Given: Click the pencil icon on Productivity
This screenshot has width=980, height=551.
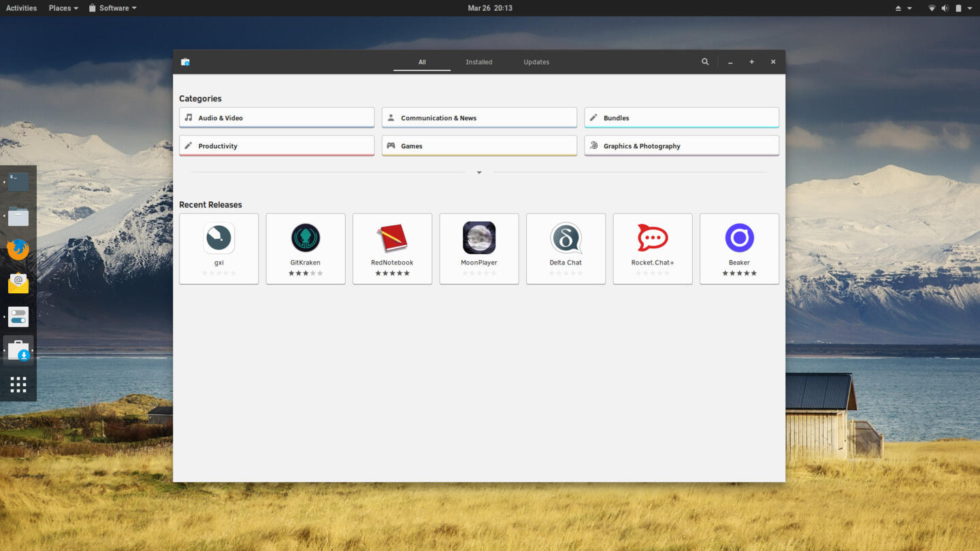Looking at the screenshot, I should 189,146.
